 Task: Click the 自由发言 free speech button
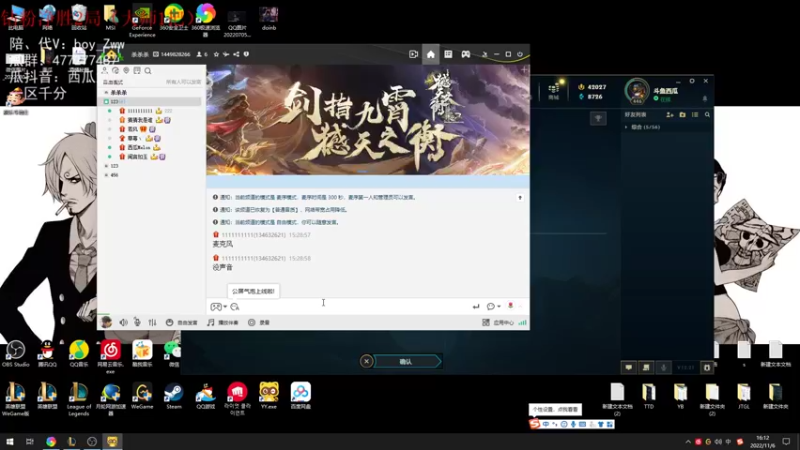point(182,322)
